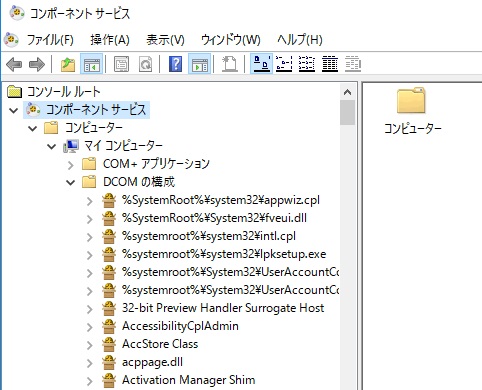Expand the acppage.dll entry
The height and width of the screenshot is (390, 482).
tap(89, 363)
